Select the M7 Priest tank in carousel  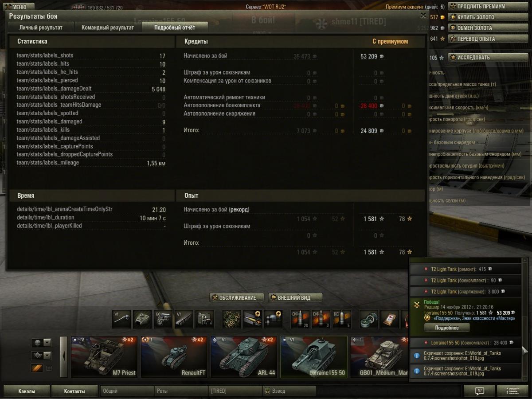[x=104, y=356]
